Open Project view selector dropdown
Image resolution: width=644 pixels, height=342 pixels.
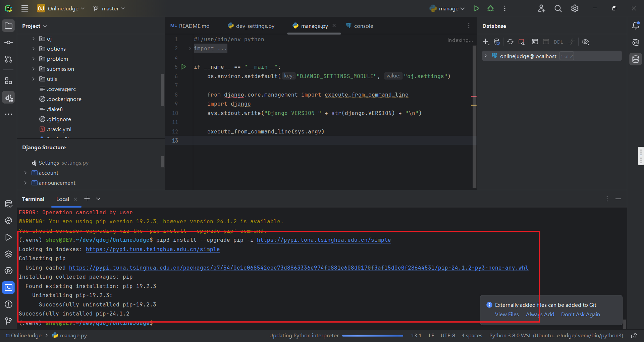coord(35,26)
